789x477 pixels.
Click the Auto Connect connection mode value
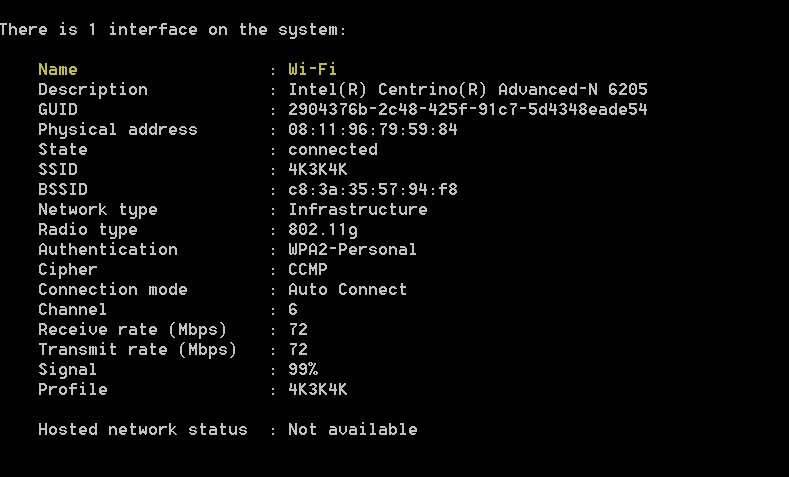click(x=347, y=290)
